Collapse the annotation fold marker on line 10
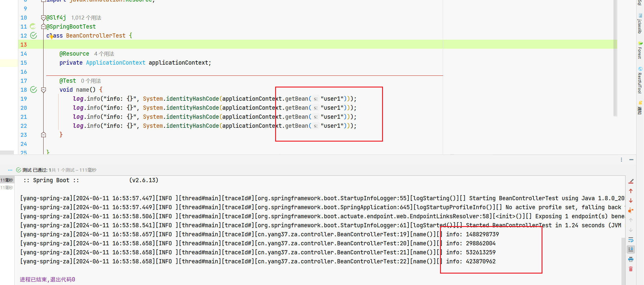Image resolution: width=644 pixels, height=285 pixels. [44, 18]
